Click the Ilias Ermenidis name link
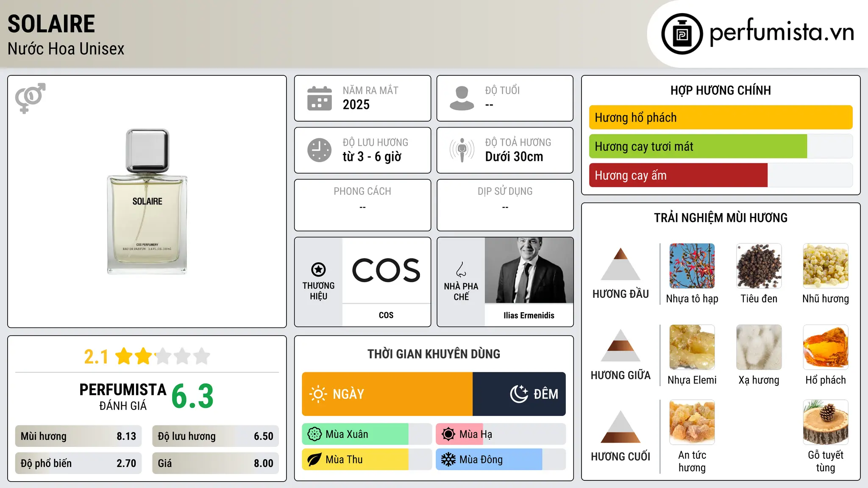The height and width of the screenshot is (488, 868). tap(529, 315)
